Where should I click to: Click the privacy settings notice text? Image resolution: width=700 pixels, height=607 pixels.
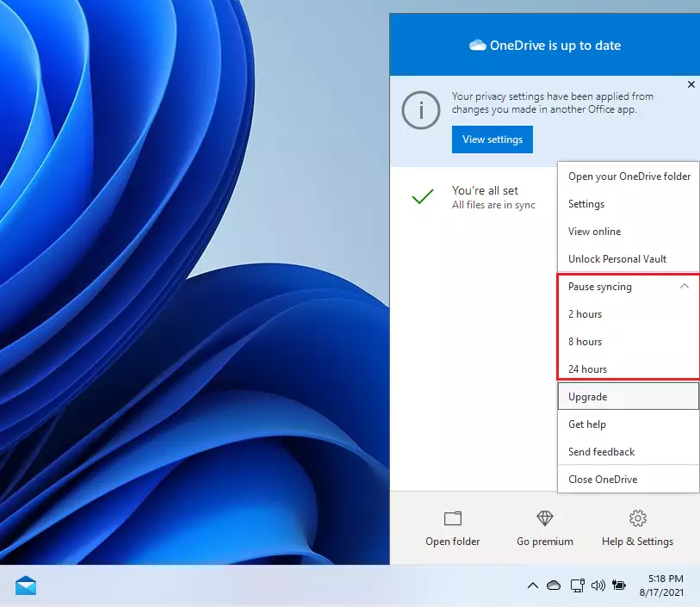pos(552,102)
